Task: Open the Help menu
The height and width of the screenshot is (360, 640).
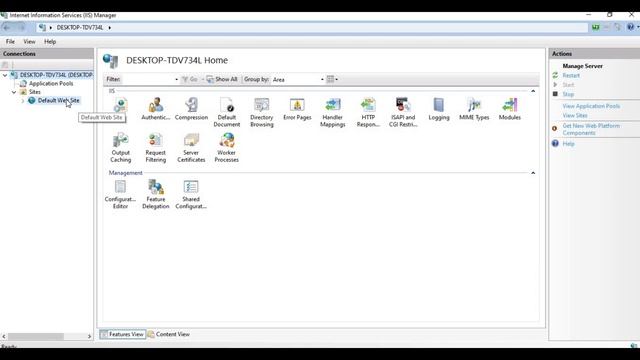Action: coord(50,42)
